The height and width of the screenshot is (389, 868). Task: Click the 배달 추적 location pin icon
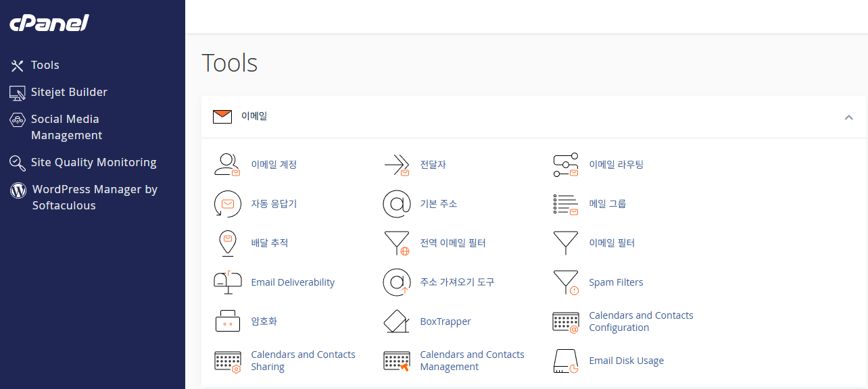(228, 243)
